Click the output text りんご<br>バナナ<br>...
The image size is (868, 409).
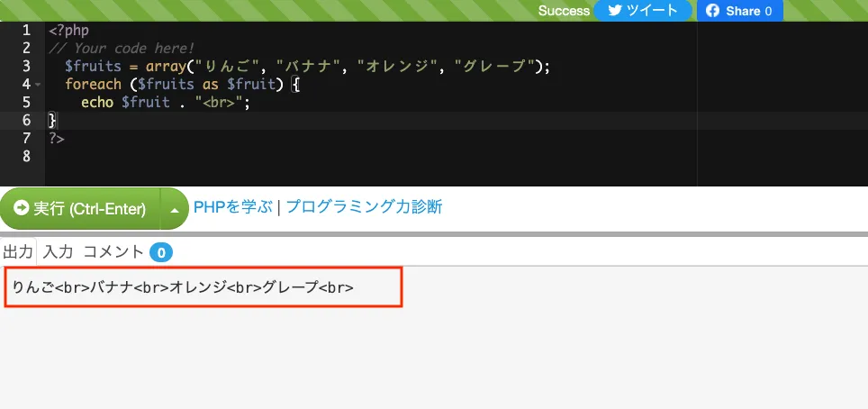coord(91,287)
